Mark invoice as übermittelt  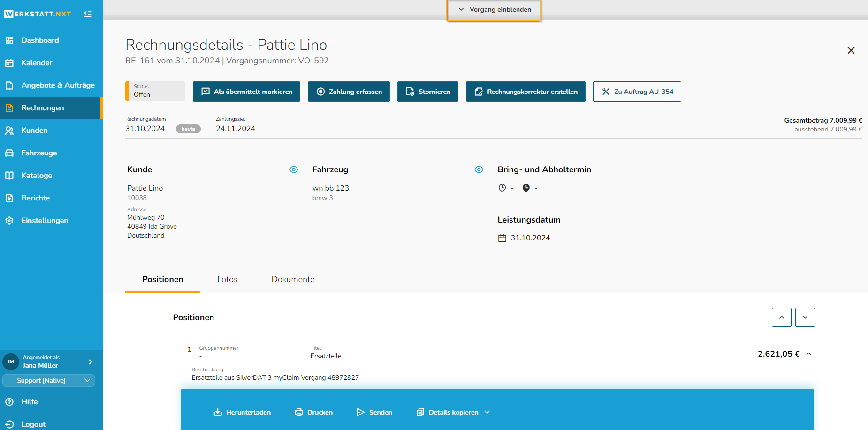click(x=246, y=92)
